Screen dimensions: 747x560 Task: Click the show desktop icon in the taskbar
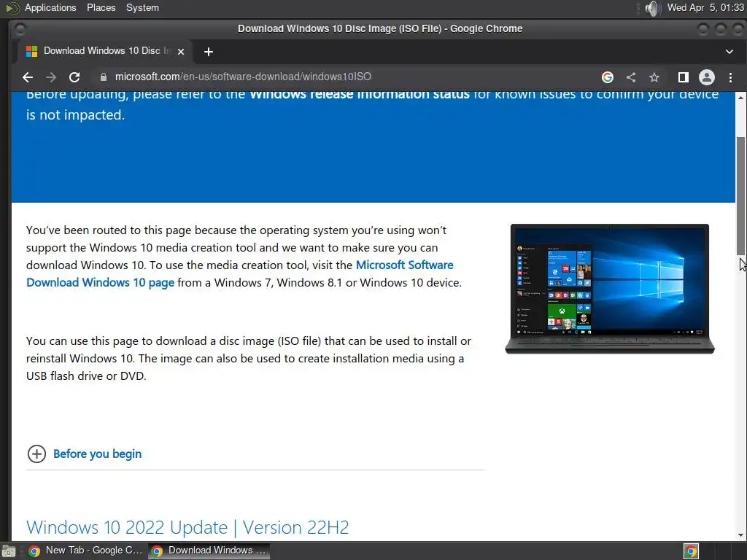(9, 551)
